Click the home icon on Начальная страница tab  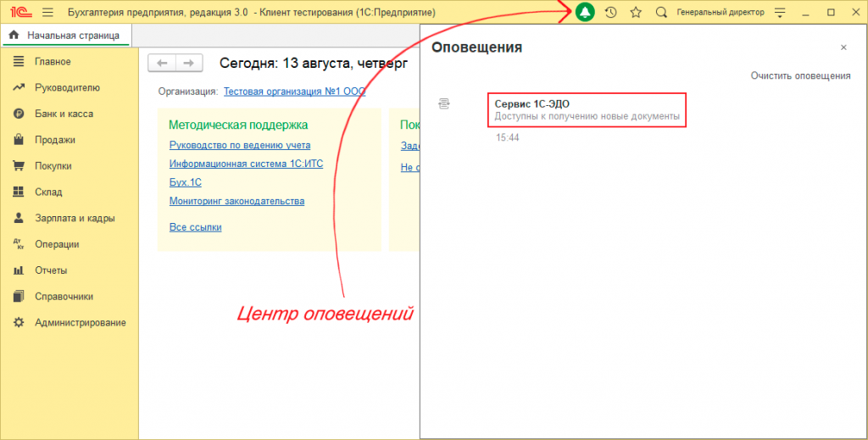tap(14, 36)
